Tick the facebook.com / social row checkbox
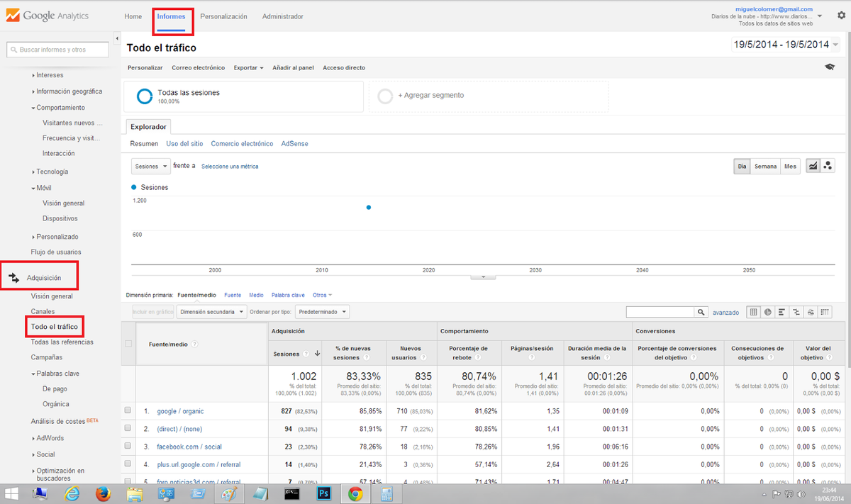851x504 pixels. [x=128, y=447]
